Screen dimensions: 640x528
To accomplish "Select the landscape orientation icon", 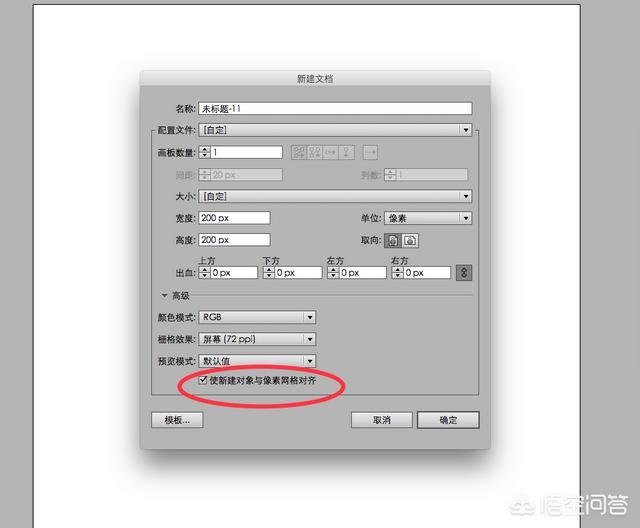I will 410,240.
